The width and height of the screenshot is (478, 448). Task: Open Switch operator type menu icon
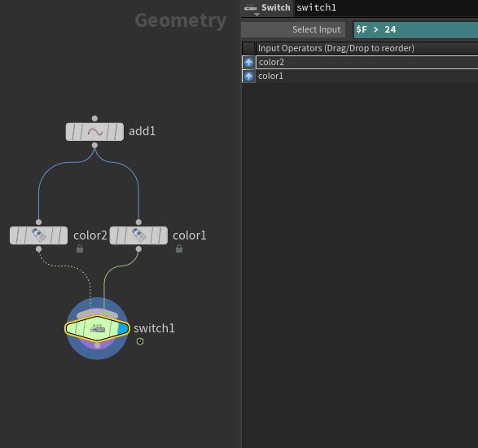click(251, 8)
